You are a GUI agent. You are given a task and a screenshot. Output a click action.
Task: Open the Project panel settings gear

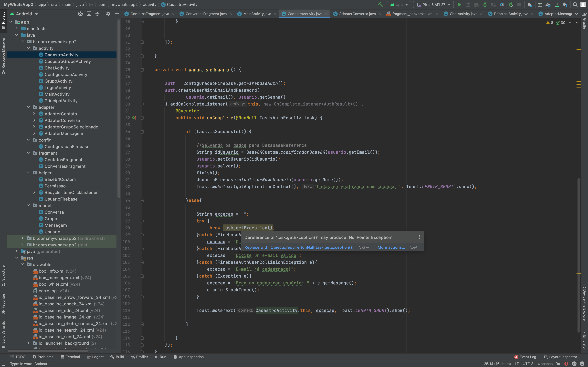coord(108,14)
